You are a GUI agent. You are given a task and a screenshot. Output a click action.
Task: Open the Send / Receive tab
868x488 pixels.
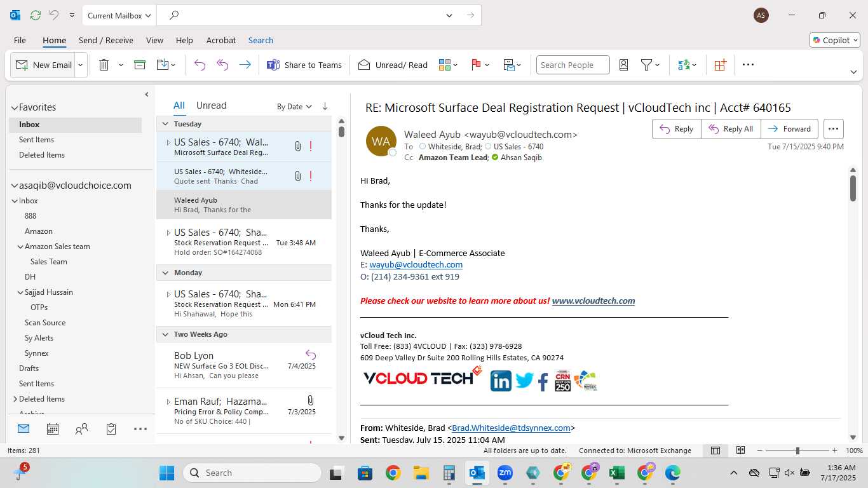[x=106, y=40]
